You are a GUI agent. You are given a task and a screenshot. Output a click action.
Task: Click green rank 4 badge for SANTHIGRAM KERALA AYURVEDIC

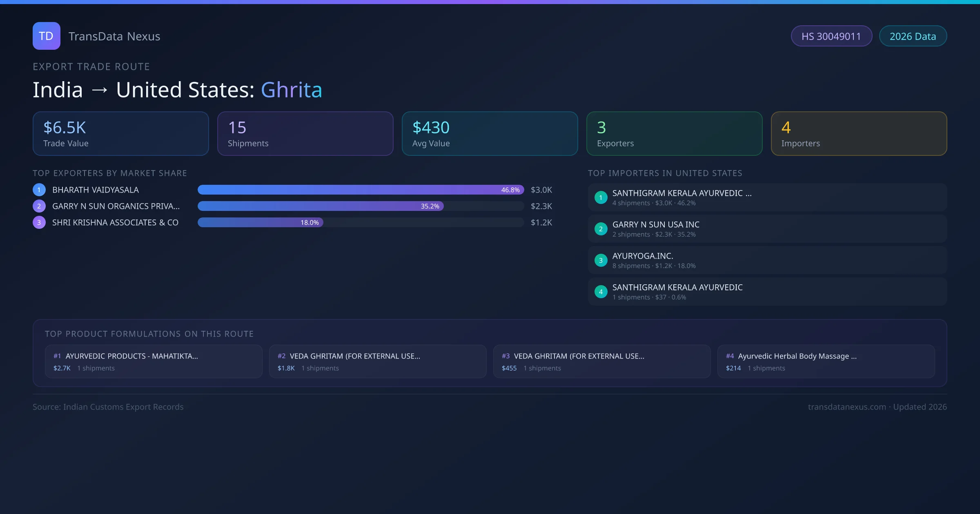[x=601, y=292]
